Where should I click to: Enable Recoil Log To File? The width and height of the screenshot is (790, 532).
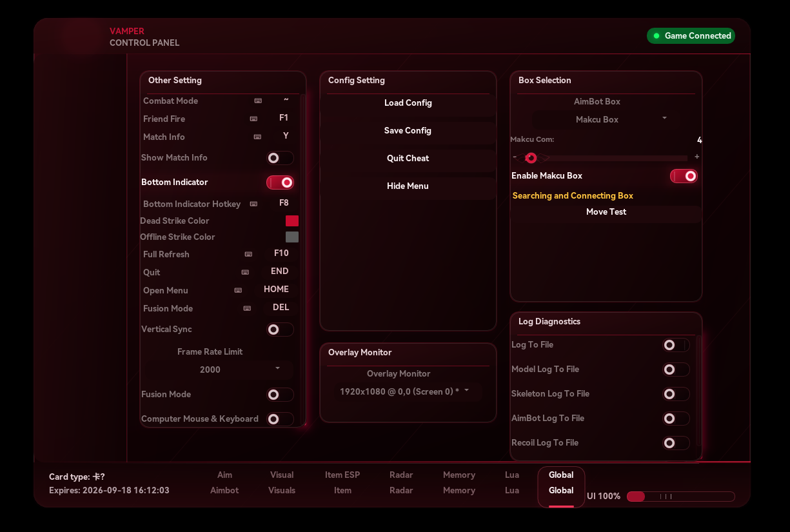tap(676, 443)
